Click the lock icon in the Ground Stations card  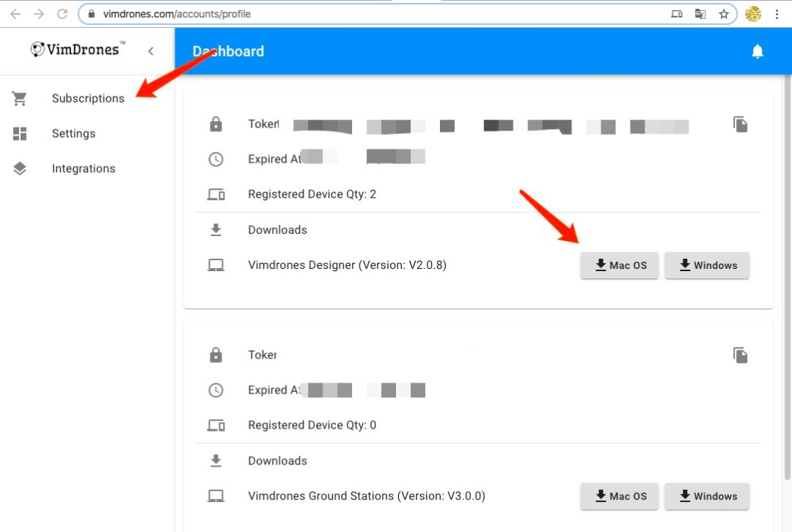tap(216, 355)
